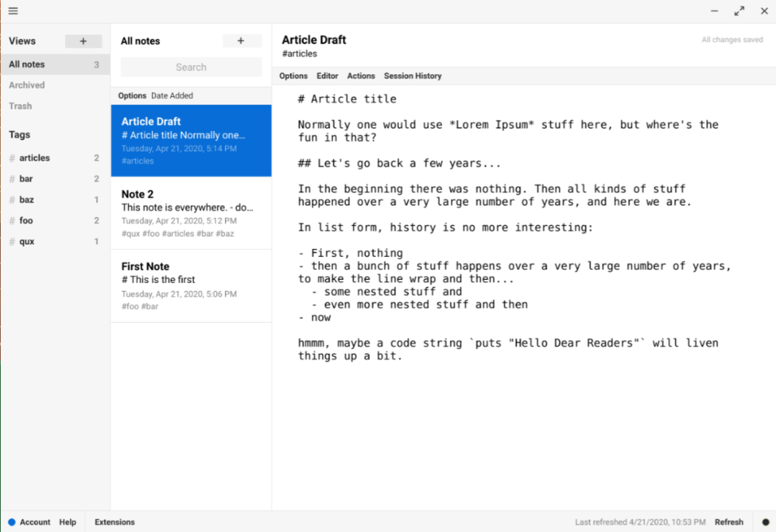
Task: Click the Search notes field
Action: coord(191,67)
